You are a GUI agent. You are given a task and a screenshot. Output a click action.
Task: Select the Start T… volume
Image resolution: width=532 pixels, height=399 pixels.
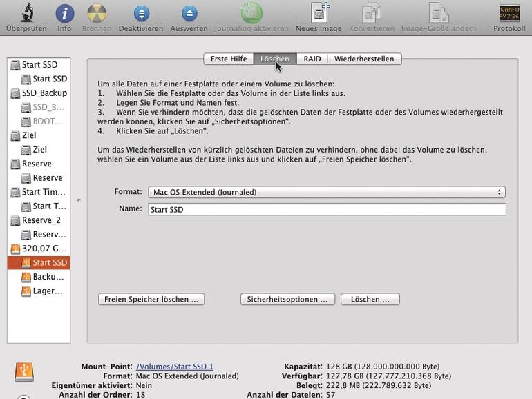pos(44,206)
